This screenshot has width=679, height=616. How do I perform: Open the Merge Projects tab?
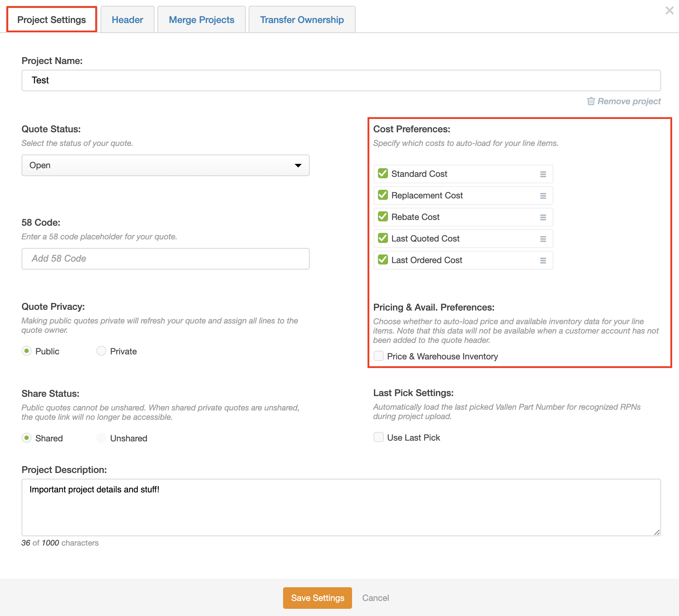pyautogui.click(x=201, y=20)
